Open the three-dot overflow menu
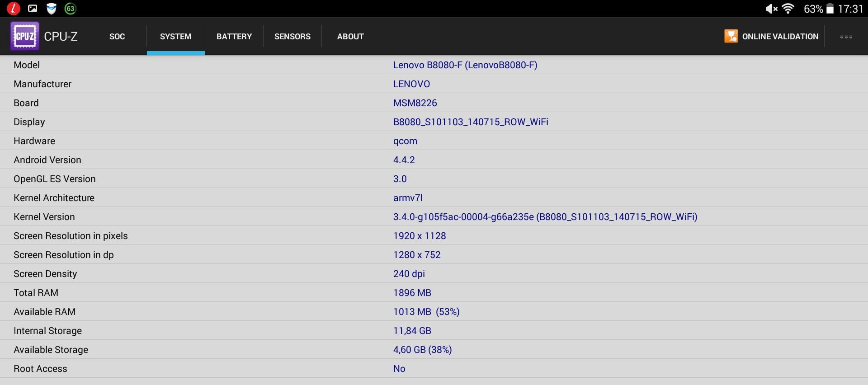 (846, 37)
